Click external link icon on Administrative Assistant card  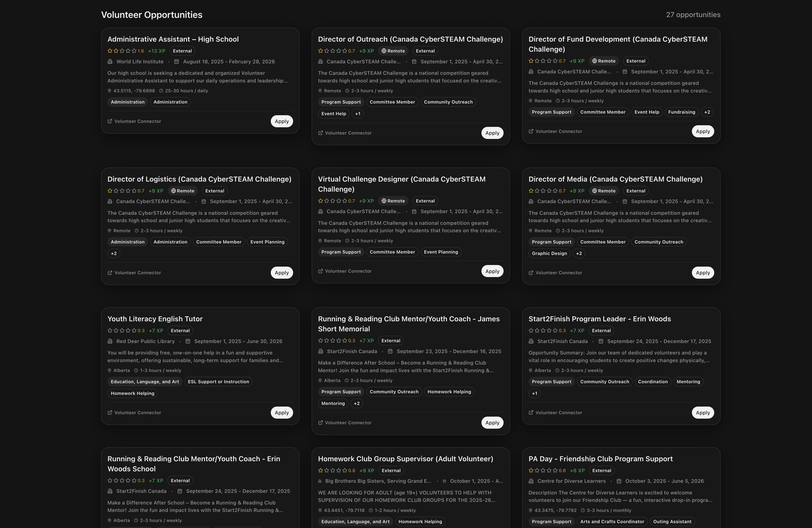pyautogui.click(x=110, y=121)
